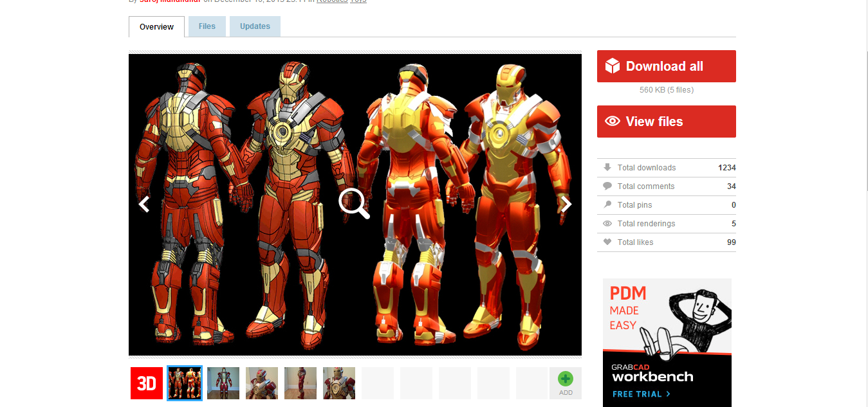Click the 560 KB (5 files) text
Viewport: 868px width, 407px height.
[x=666, y=90]
